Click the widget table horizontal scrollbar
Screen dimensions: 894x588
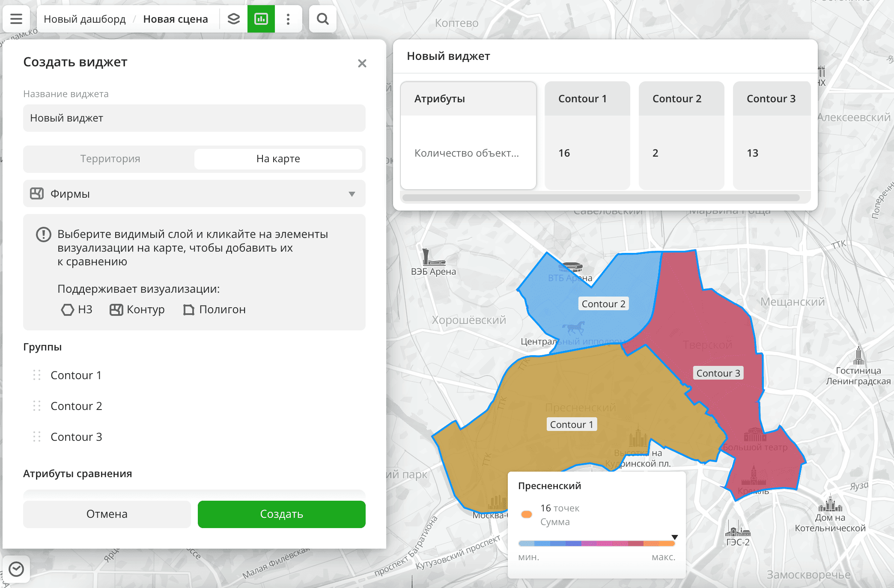(601, 198)
